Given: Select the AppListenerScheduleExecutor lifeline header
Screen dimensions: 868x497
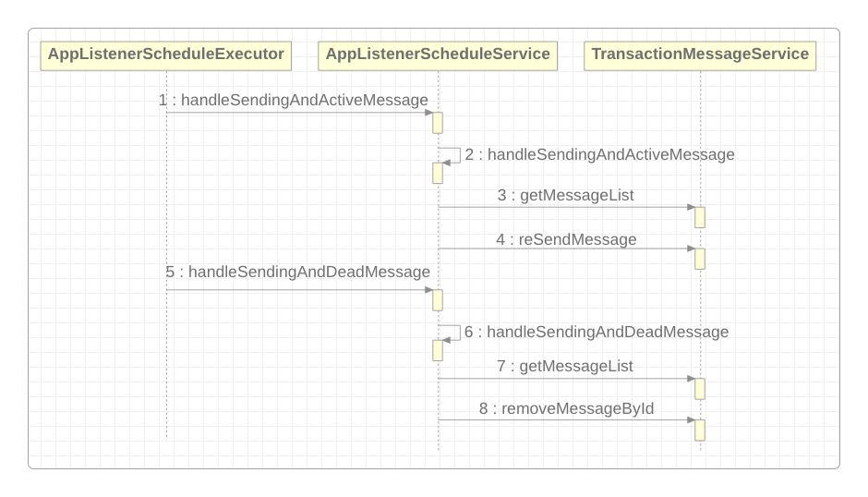Looking at the screenshot, I should [x=165, y=55].
